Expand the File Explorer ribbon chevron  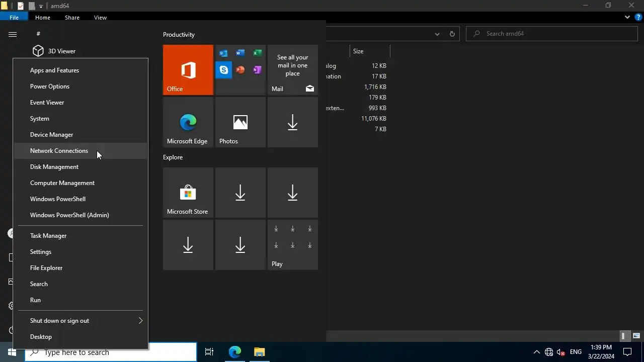(627, 17)
